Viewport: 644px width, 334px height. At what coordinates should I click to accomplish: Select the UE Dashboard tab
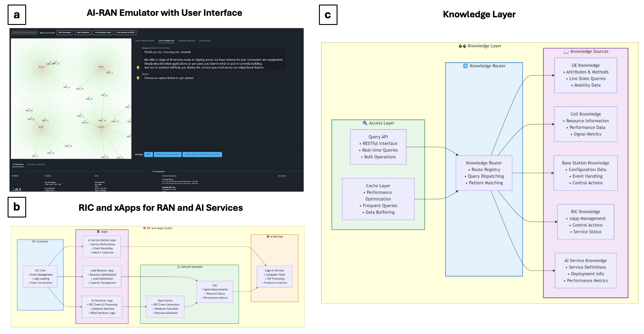[18, 165]
